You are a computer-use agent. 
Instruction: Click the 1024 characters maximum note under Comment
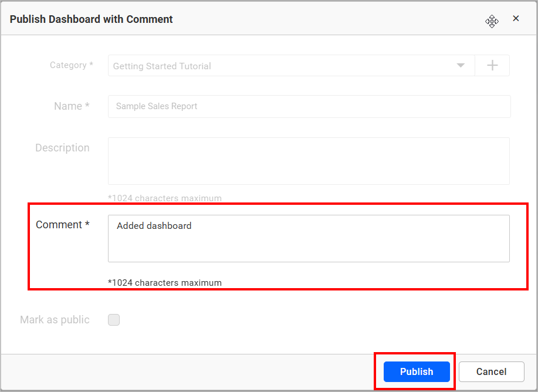(x=164, y=282)
